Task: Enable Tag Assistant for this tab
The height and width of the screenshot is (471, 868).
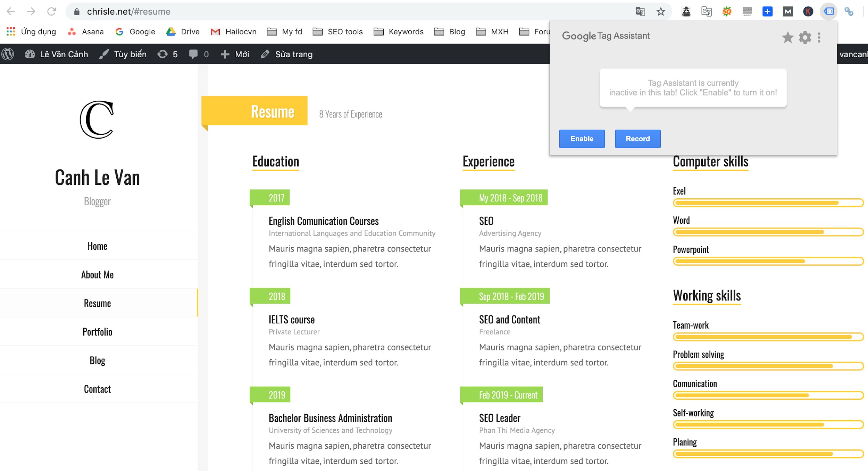Action: [x=582, y=139]
